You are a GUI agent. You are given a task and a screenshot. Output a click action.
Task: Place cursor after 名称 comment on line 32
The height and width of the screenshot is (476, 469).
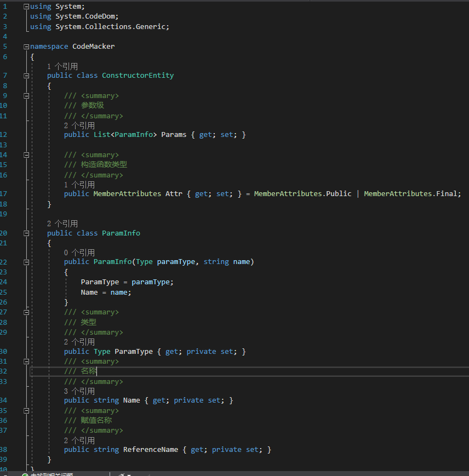tap(97, 371)
